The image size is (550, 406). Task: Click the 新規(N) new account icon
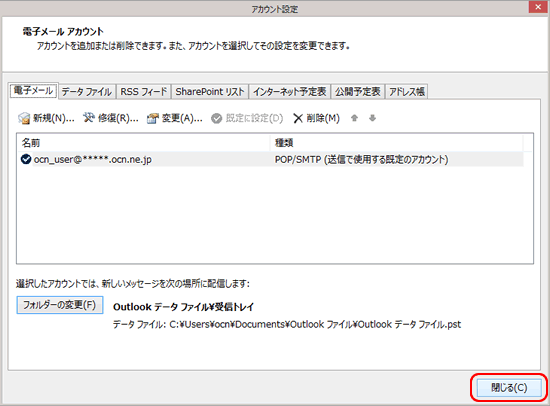24,119
